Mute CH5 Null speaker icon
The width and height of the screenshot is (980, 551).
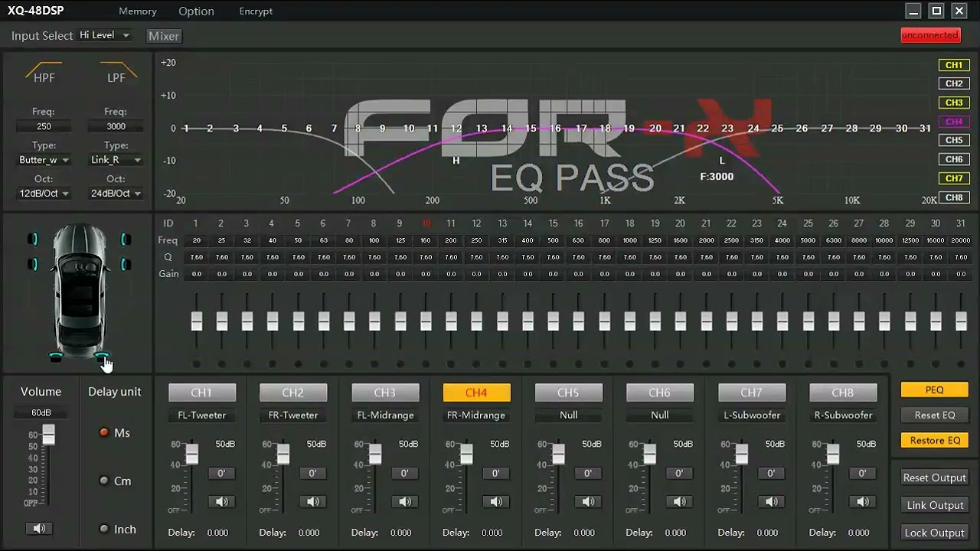click(588, 502)
